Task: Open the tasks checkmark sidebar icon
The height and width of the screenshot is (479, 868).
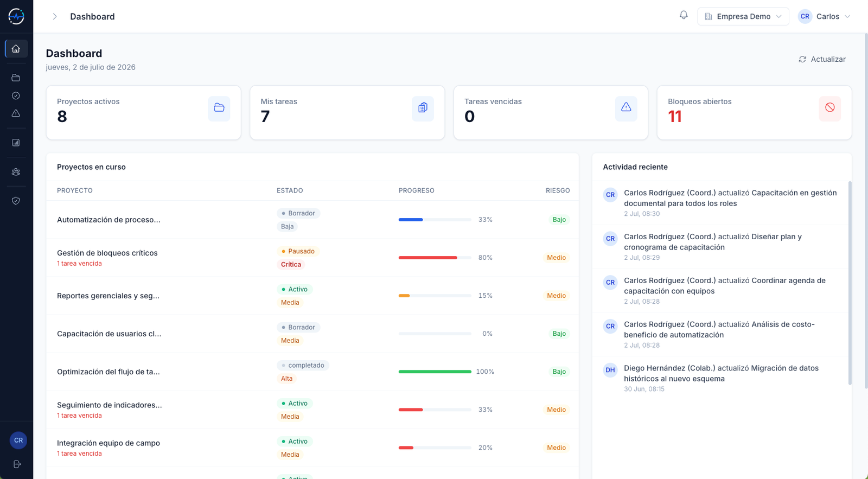Action: [16, 95]
